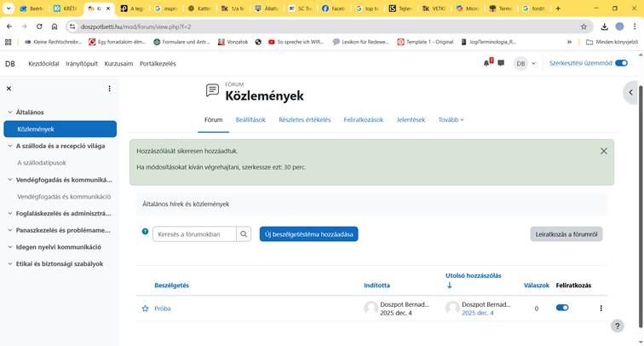Select Közlemények in course index
Screen dimensions: 644x346
60,129
